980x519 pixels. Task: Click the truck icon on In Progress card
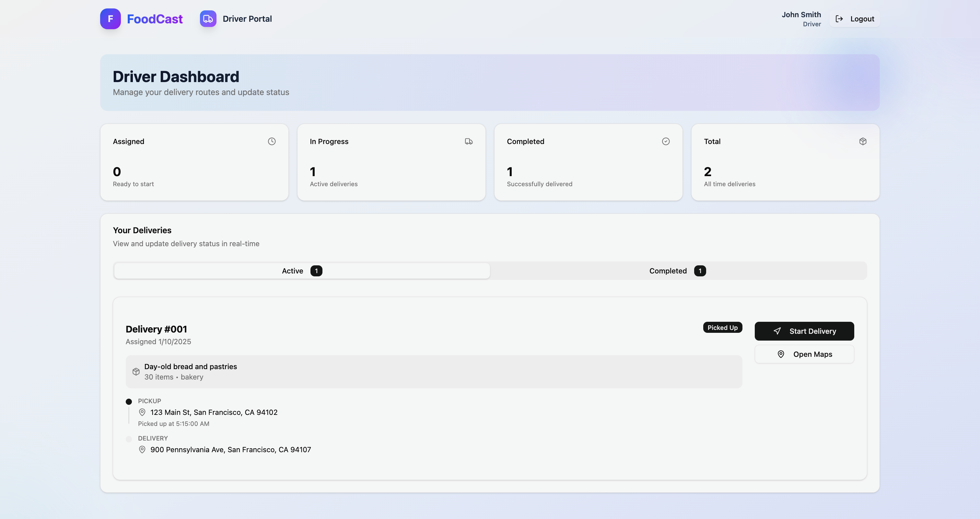point(469,141)
